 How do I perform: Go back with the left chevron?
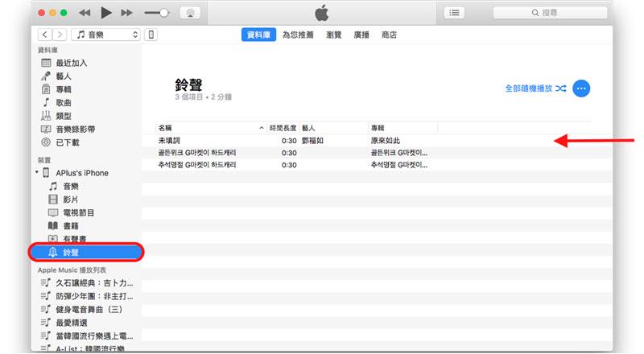click(45, 35)
